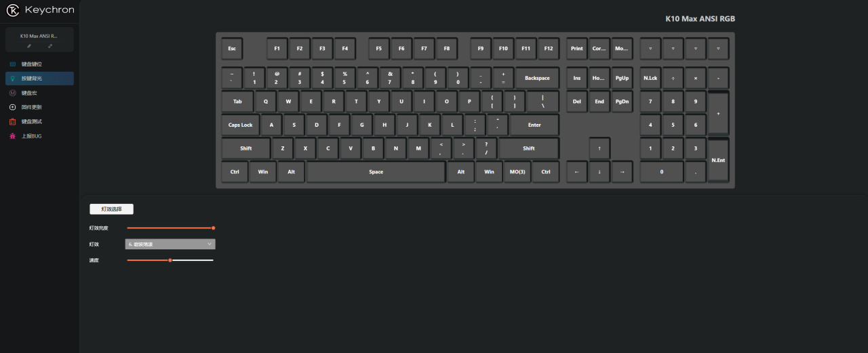
Task: Click the left pencil icon under device name
Action: 29,46
